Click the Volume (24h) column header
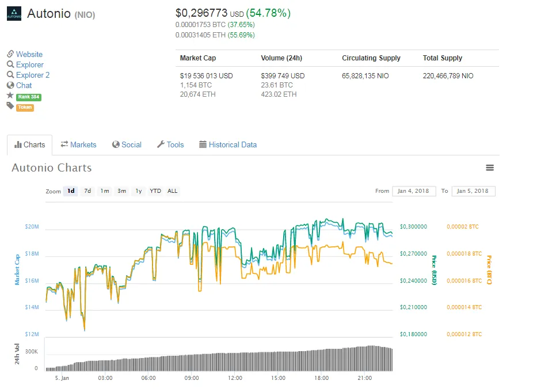This screenshot has height=392, width=541. (x=281, y=58)
